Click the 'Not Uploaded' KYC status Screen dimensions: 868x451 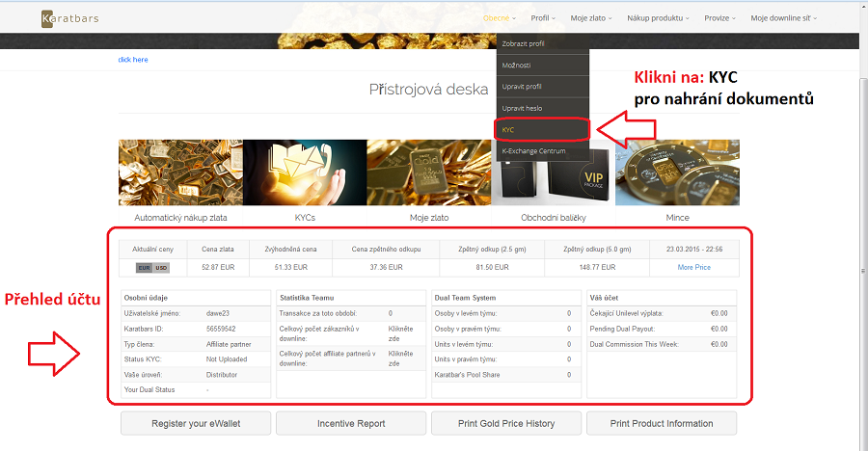click(x=227, y=359)
